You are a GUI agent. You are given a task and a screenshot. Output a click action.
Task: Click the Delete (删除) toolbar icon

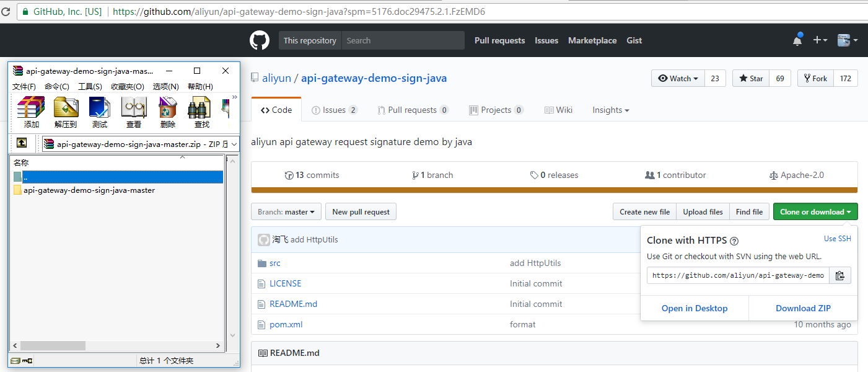[168, 112]
